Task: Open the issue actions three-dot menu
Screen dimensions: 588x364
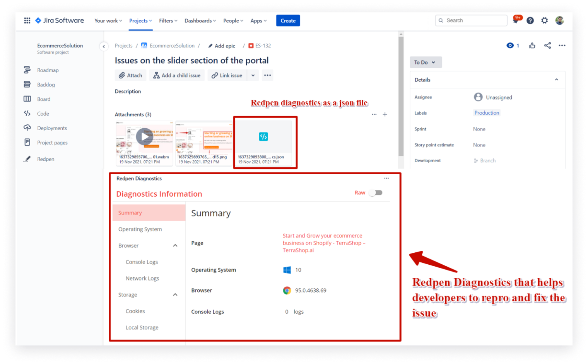Action: tap(562, 46)
